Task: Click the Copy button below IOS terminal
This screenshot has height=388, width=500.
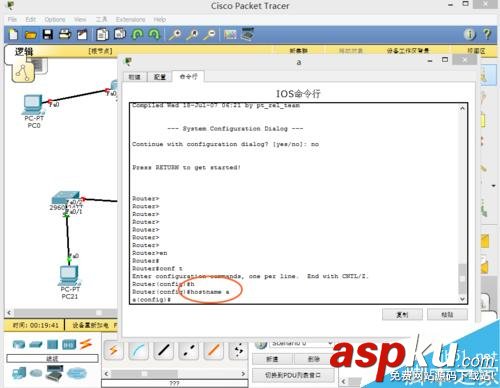Action: pyautogui.click(x=402, y=314)
